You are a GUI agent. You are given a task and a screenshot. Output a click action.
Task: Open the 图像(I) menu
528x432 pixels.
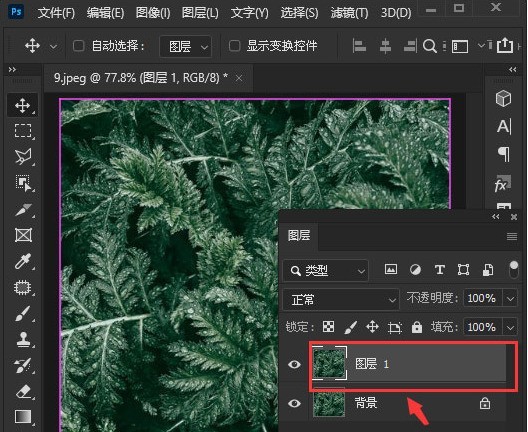coord(153,13)
